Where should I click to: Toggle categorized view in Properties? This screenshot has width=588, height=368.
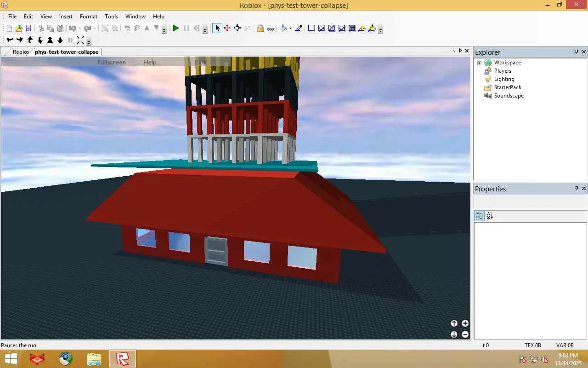pos(480,216)
